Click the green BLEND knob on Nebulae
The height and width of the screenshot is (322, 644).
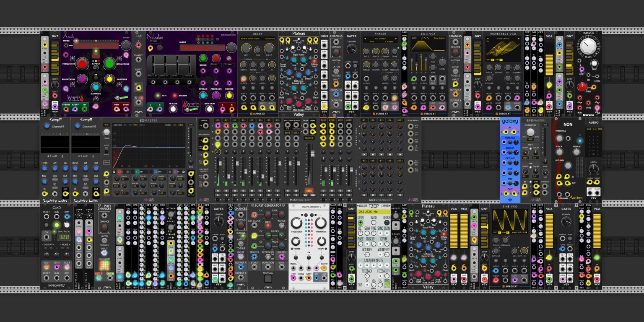[x=203, y=59]
